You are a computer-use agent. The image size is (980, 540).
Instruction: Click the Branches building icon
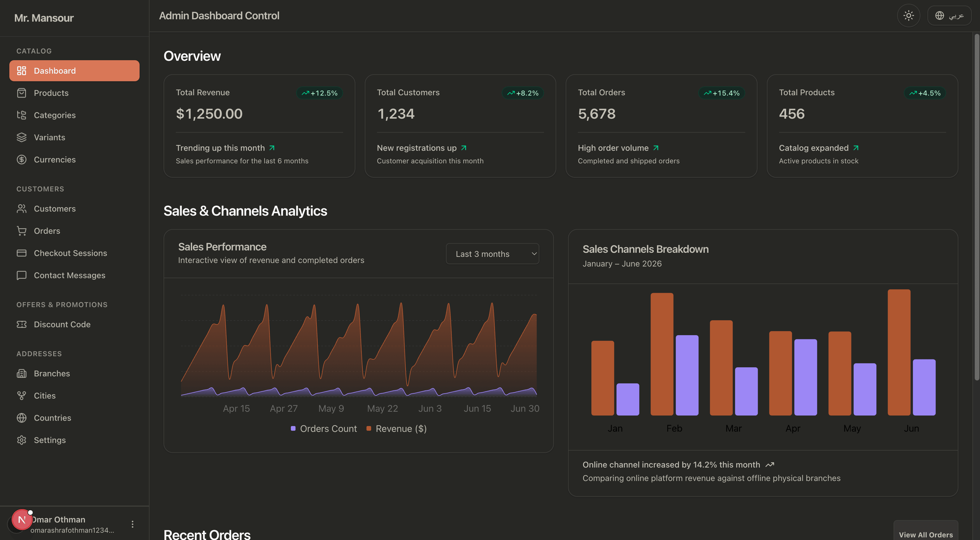[22, 373]
